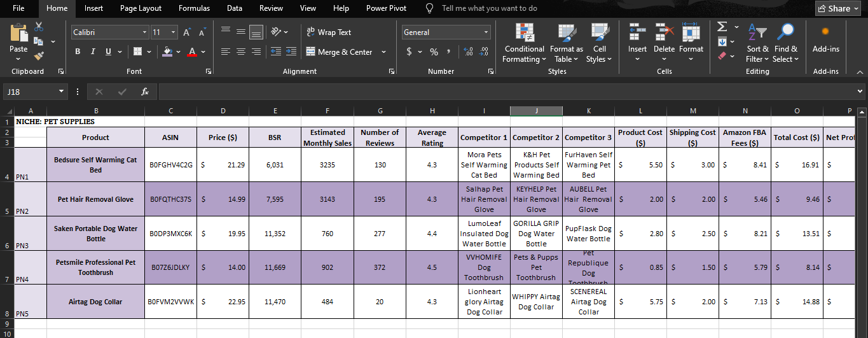This screenshot has height=338, width=868.
Task: Align text left
Action: click(226, 52)
